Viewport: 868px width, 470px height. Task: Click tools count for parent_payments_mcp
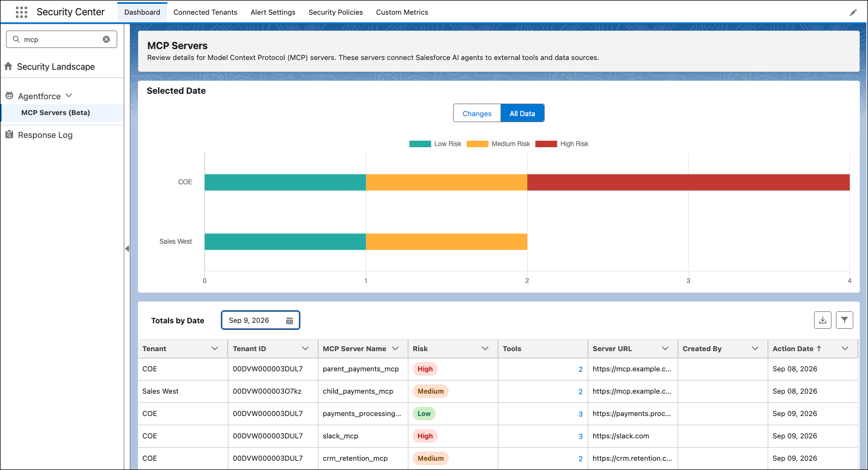(581, 369)
